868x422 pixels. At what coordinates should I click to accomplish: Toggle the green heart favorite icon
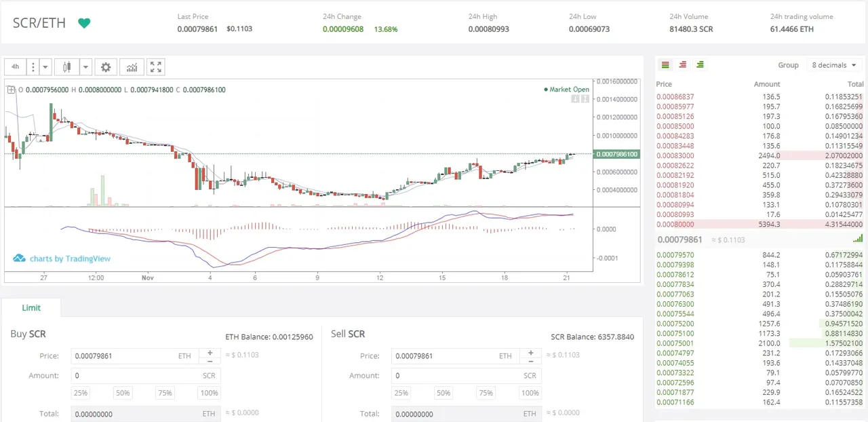pos(84,23)
